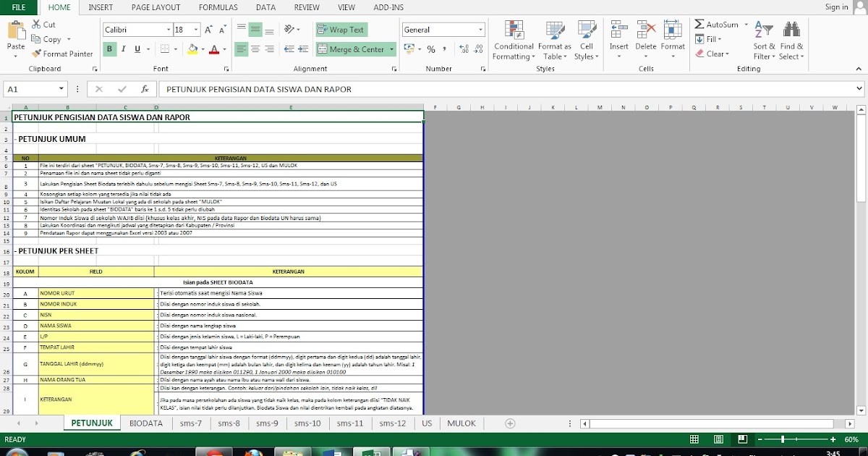Image resolution: width=868 pixels, height=456 pixels.
Task: Open the Conditional Formatting dropdown
Action: point(514,41)
